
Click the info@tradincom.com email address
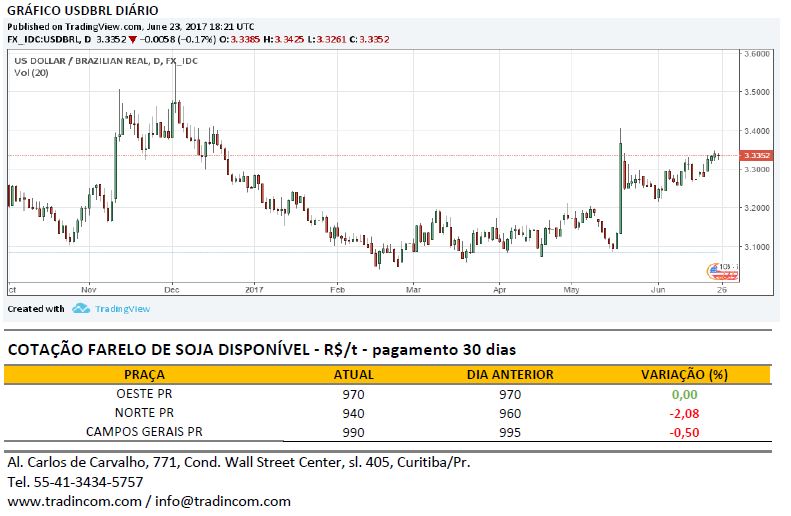[223, 501]
